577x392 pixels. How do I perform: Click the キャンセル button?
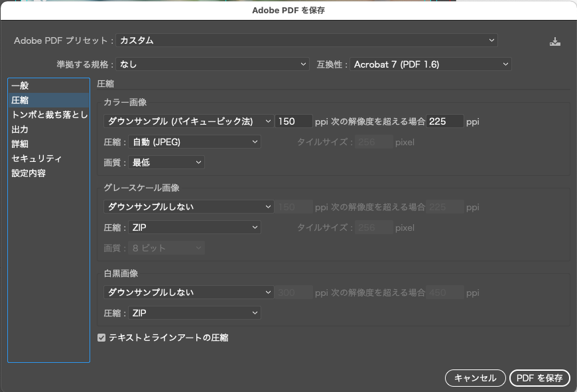475,378
